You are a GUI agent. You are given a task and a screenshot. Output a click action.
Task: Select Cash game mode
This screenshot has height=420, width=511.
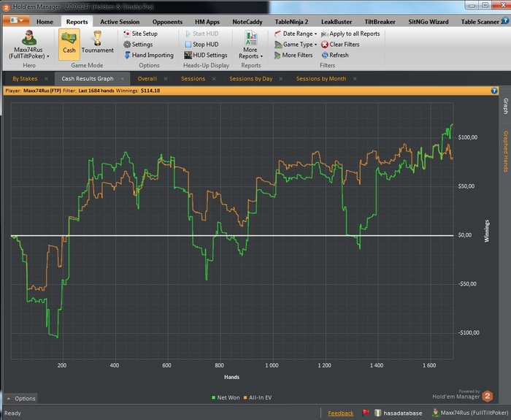click(x=69, y=45)
